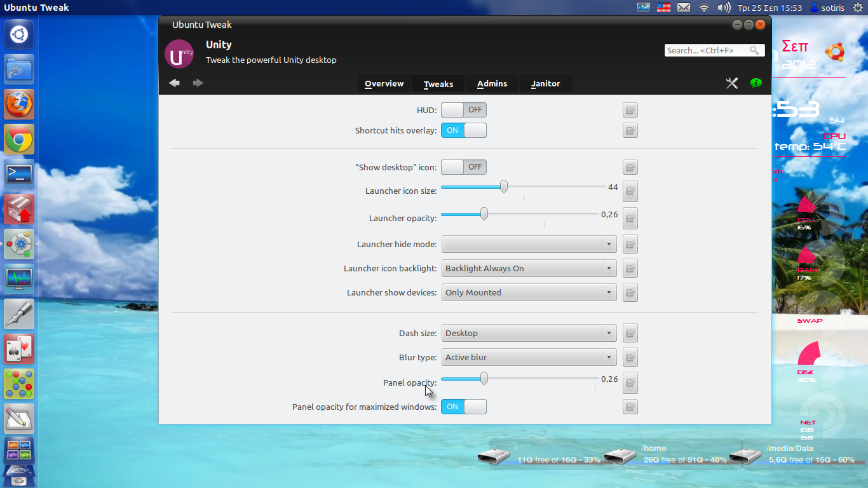
Task: Reset the Dash size setting icon
Action: click(x=630, y=333)
